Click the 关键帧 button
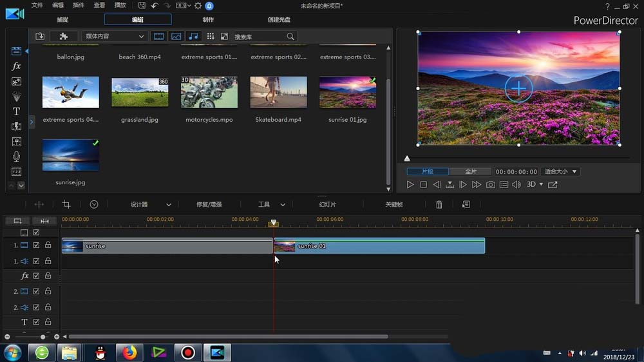Viewport: 644px width, 362px height. click(x=393, y=204)
